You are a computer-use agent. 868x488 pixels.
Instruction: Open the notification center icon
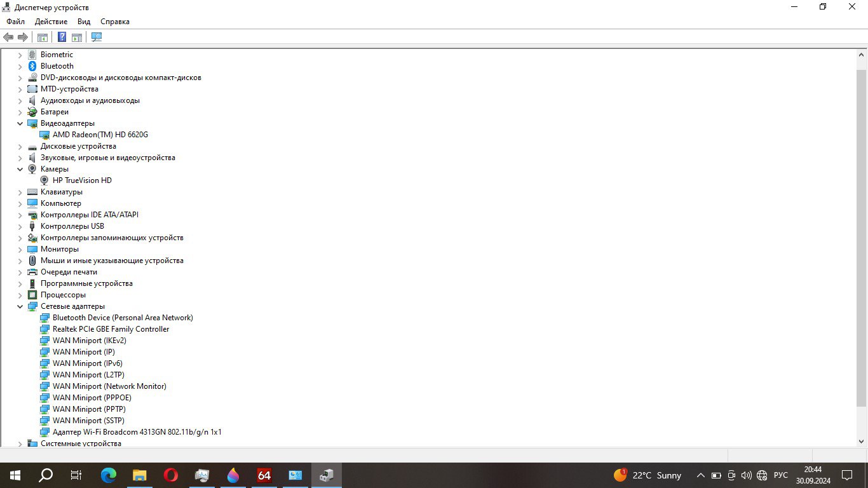tap(847, 475)
